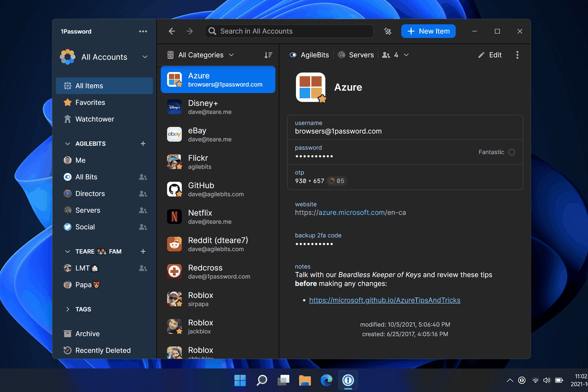Open the 1Password sidebar ellipsis menu
Viewport: 588px width, 392px height.
143,31
